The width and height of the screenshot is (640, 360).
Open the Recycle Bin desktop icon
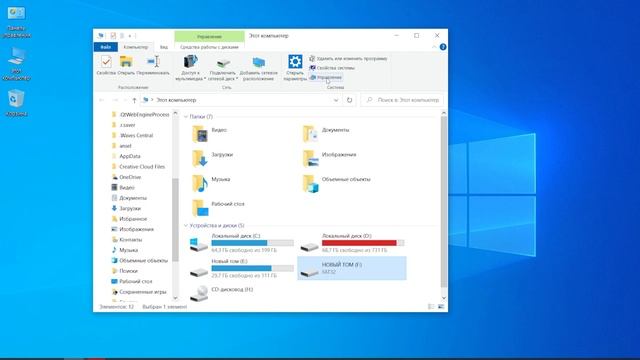pos(16,103)
